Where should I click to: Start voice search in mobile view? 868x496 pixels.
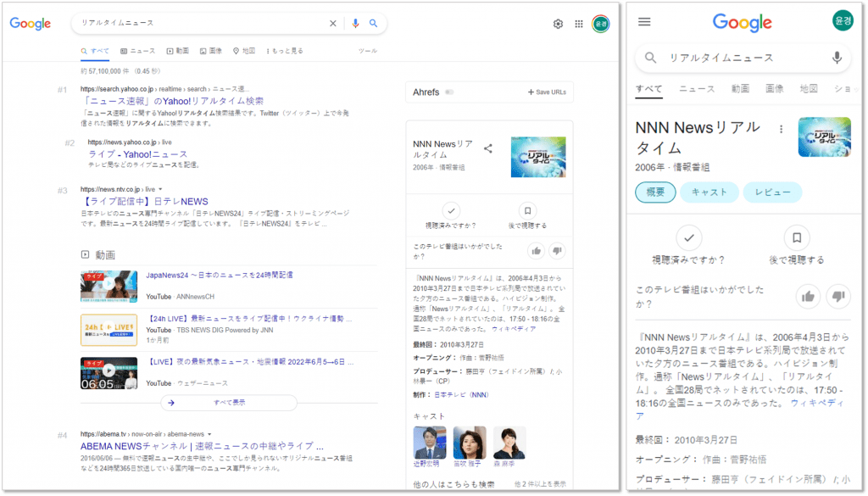837,58
